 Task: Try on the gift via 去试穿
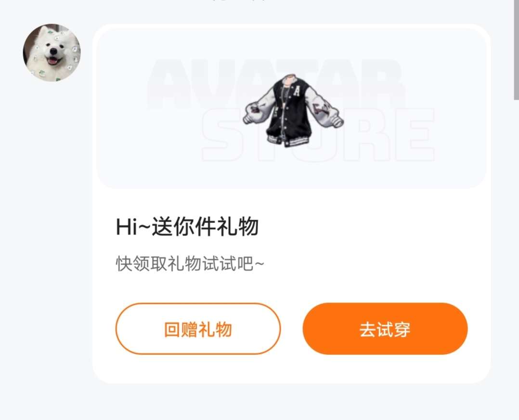(x=385, y=328)
